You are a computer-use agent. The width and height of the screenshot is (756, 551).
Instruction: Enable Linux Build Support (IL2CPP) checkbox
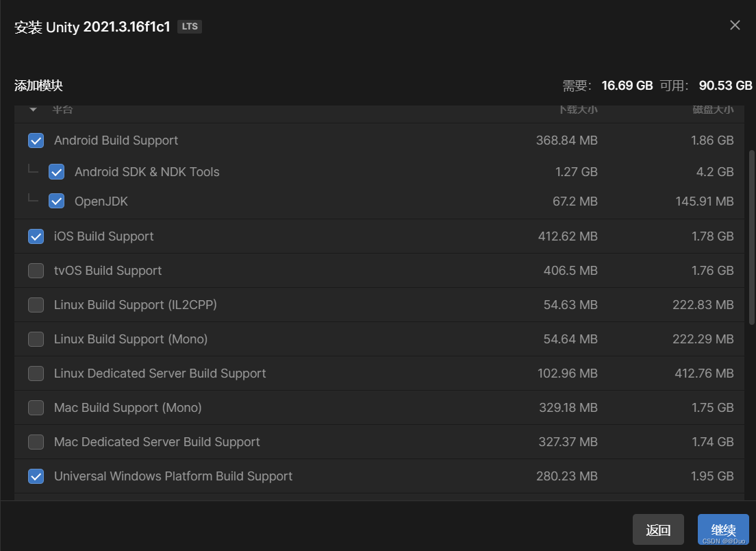(36, 305)
